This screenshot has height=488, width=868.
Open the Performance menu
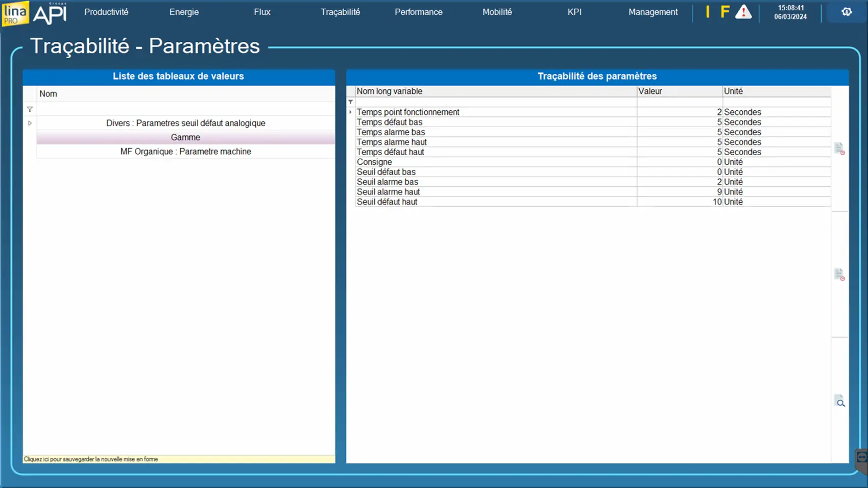(x=418, y=12)
